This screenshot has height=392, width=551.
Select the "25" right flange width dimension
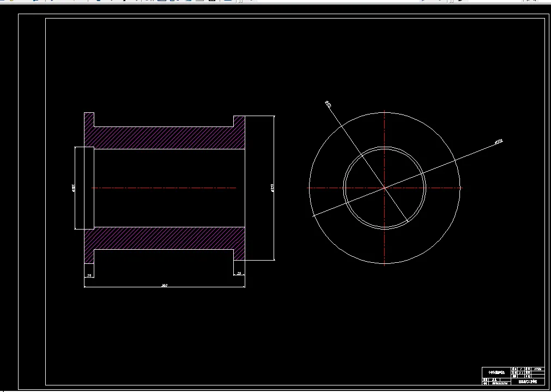coord(239,273)
